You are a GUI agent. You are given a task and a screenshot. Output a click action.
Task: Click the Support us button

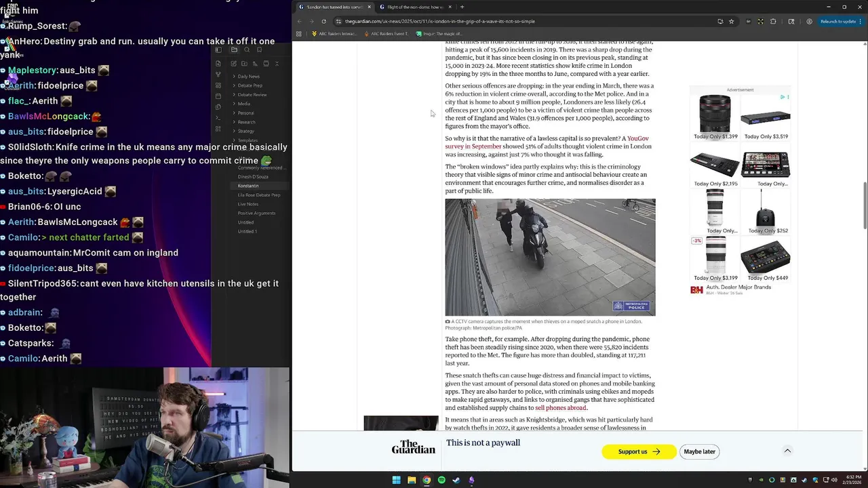(639, 451)
